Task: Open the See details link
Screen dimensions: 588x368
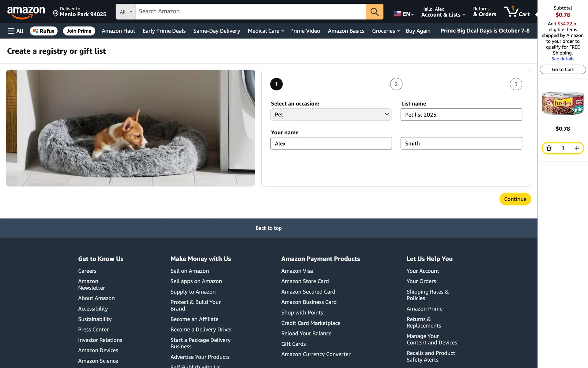Action: 563,59
